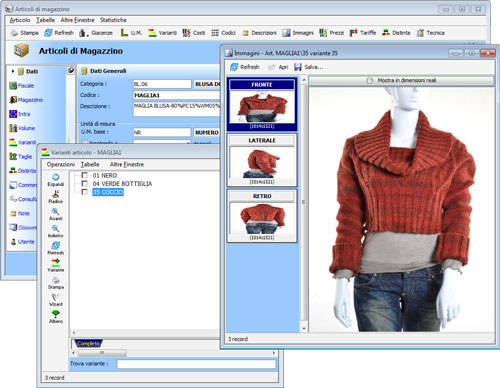This screenshot has height=388, width=500.
Task: Toggle Mostra in dimensioni reali
Action: coord(401,80)
